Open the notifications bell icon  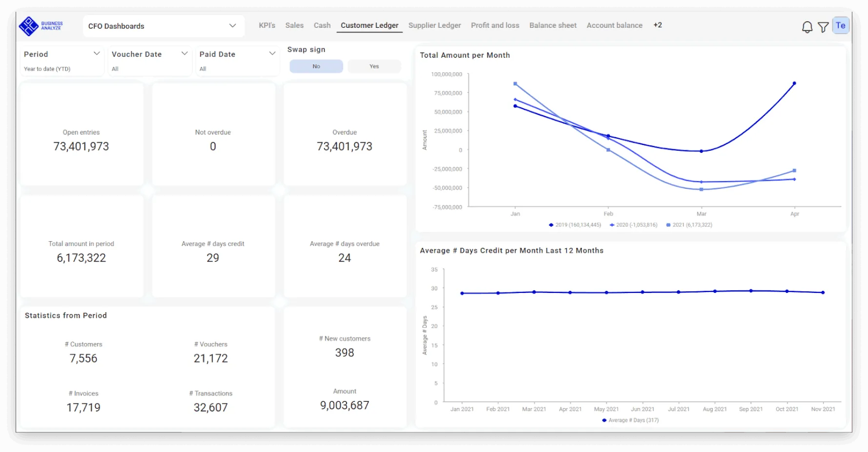(807, 27)
